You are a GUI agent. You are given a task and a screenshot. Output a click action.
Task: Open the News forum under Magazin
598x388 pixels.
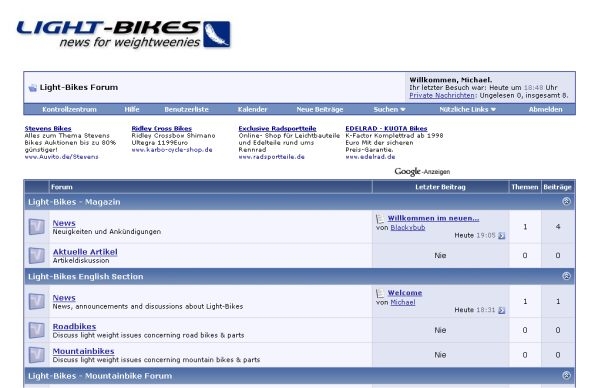tap(64, 223)
